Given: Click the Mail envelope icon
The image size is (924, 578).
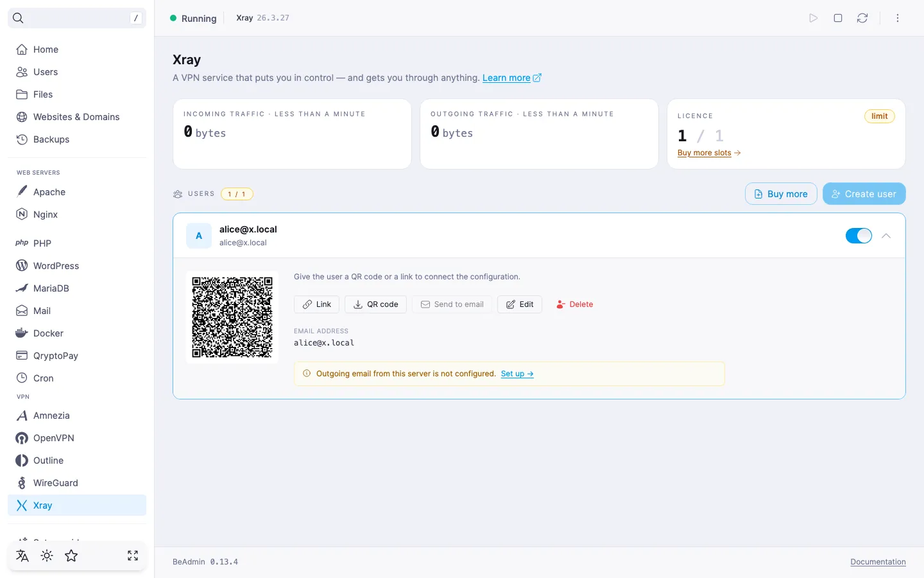Looking at the screenshot, I should tap(22, 311).
